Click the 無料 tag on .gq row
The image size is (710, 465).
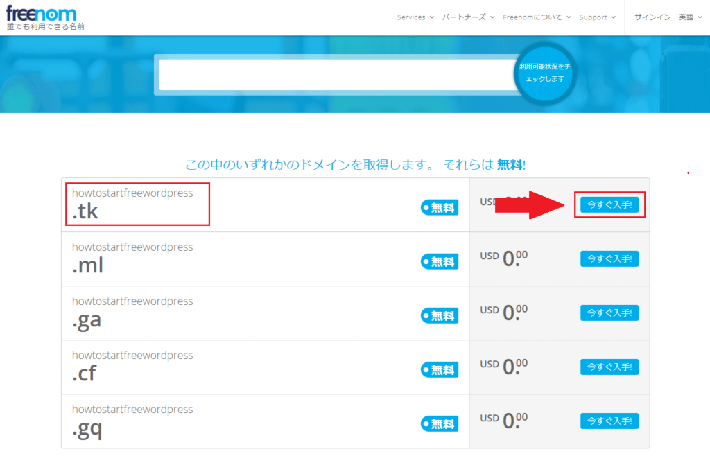point(439,424)
